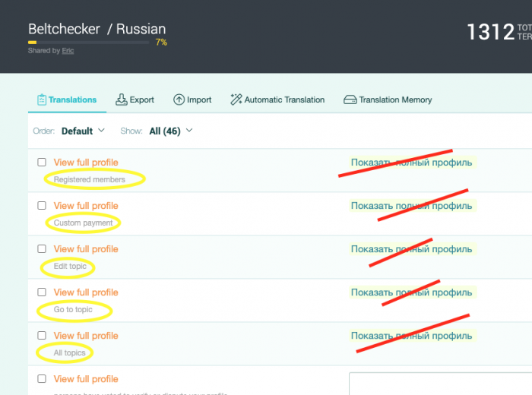Click the Export tray icon

click(x=122, y=100)
